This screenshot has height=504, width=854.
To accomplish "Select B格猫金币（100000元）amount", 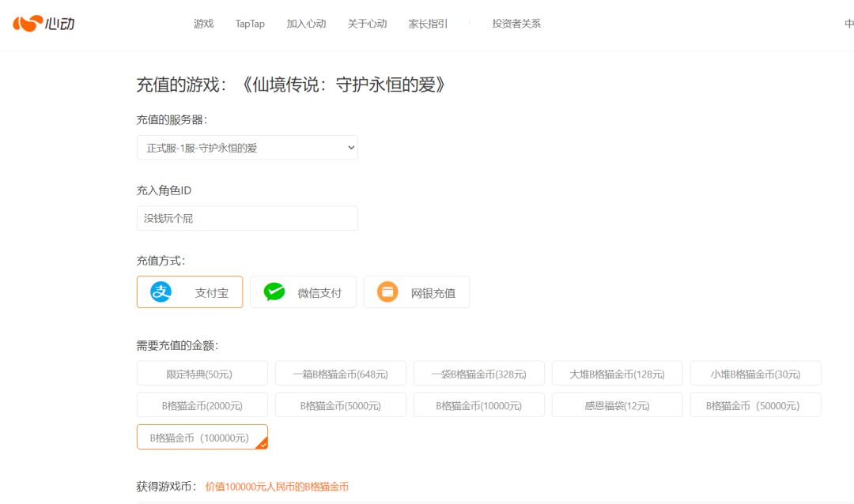I will point(202,437).
